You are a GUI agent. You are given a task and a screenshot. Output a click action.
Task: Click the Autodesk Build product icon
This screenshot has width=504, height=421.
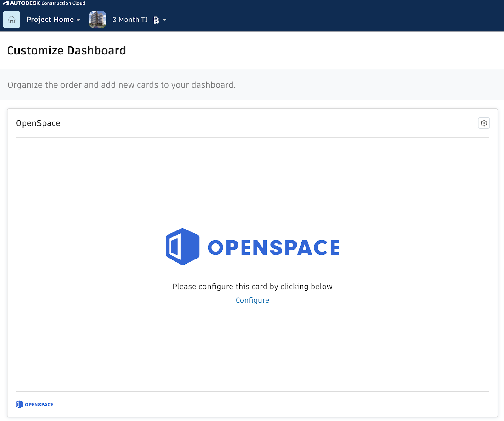(x=156, y=20)
